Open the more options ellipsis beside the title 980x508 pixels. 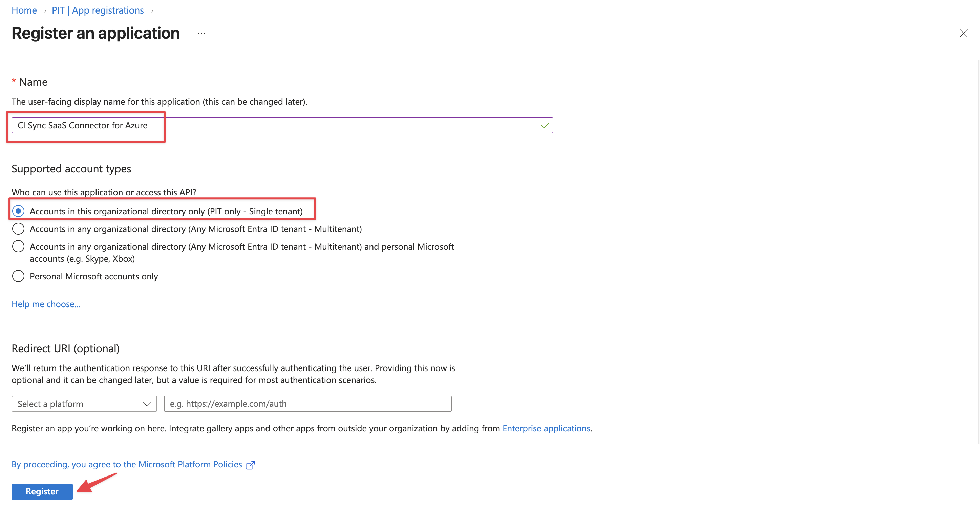click(x=201, y=34)
